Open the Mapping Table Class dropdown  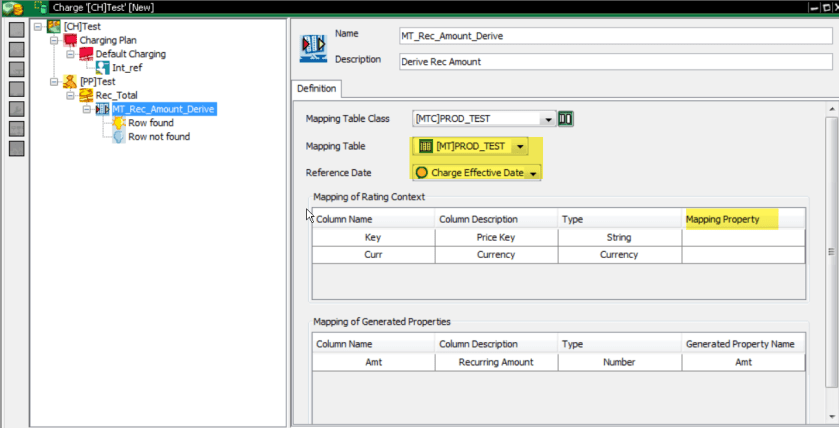click(x=547, y=119)
